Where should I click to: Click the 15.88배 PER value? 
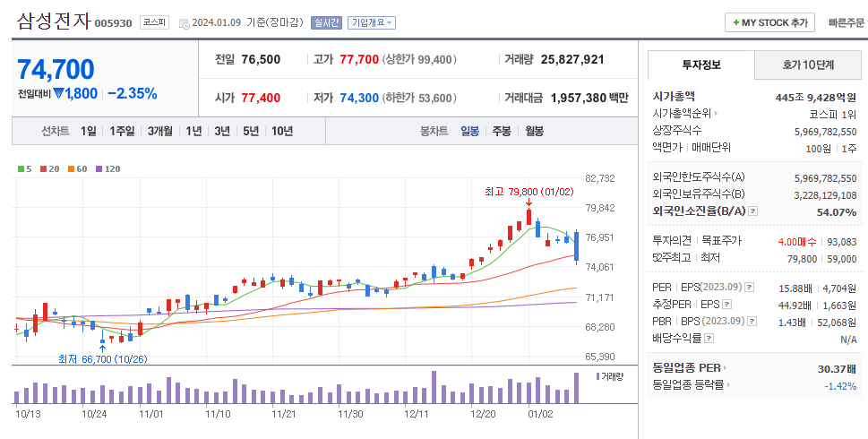795,288
